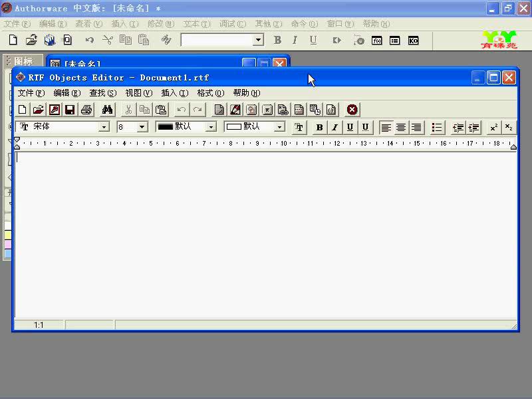Click the Knowledge Objects KO icon in Authorware

[413, 41]
